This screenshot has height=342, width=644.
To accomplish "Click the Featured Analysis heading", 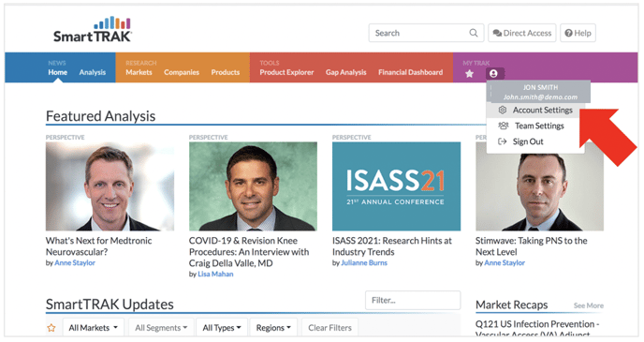I will pos(101,116).
